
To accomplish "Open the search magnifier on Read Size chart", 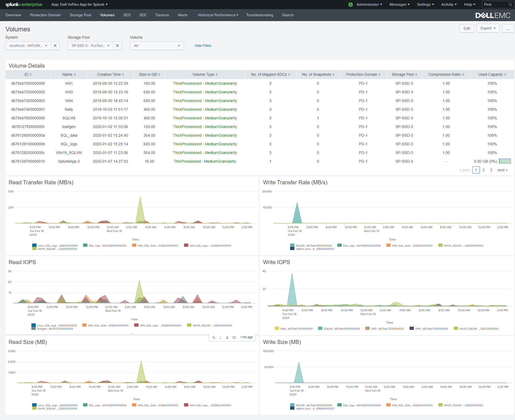I will click(214, 337).
